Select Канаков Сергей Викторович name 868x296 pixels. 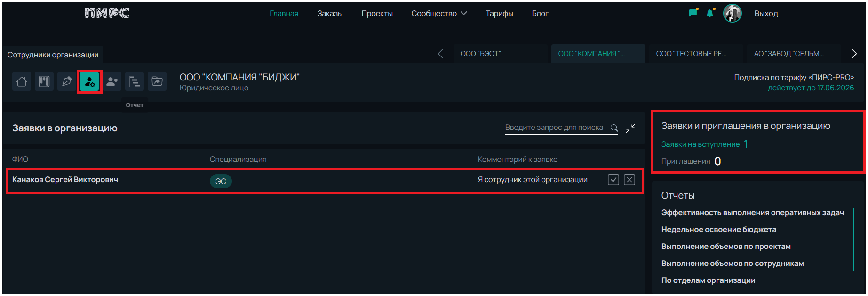click(65, 180)
